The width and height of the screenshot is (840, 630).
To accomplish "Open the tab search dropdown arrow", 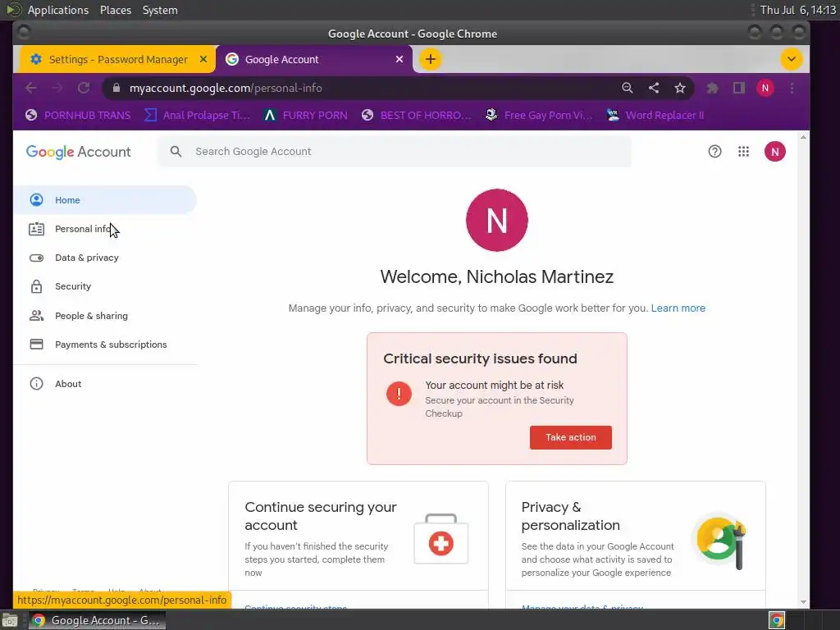I will point(792,59).
